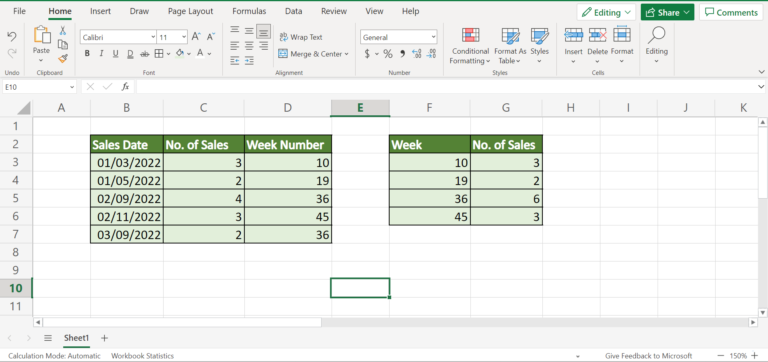Apply Middle Align

(x=249, y=30)
